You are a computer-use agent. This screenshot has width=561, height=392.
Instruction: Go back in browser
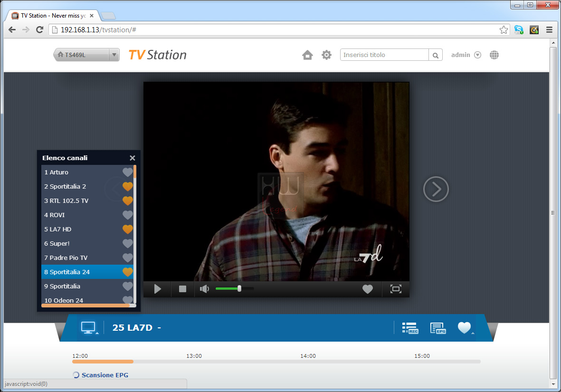[x=12, y=30]
